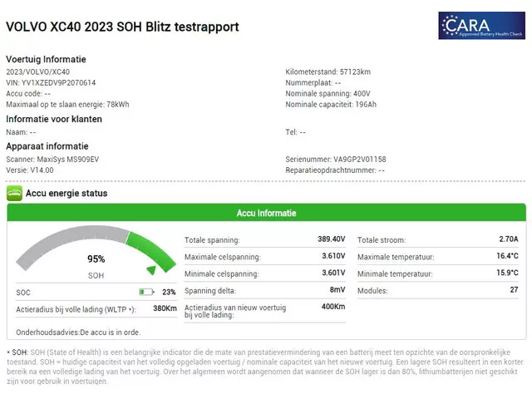Click the green car icon beside Accu energie status
The width and height of the screenshot is (532, 399).
click(14, 194)
